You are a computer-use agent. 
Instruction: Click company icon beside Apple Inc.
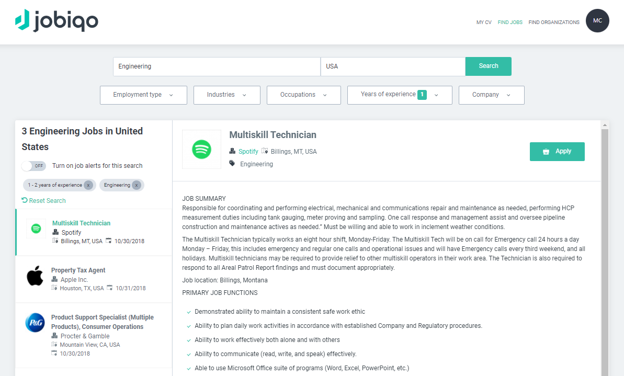(55, 279)
